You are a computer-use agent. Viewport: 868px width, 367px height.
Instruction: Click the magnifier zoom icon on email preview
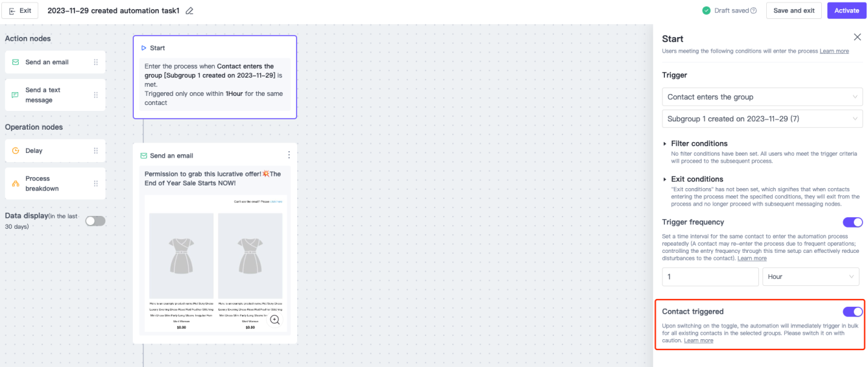pyautogui.click(x=275, y=320)
